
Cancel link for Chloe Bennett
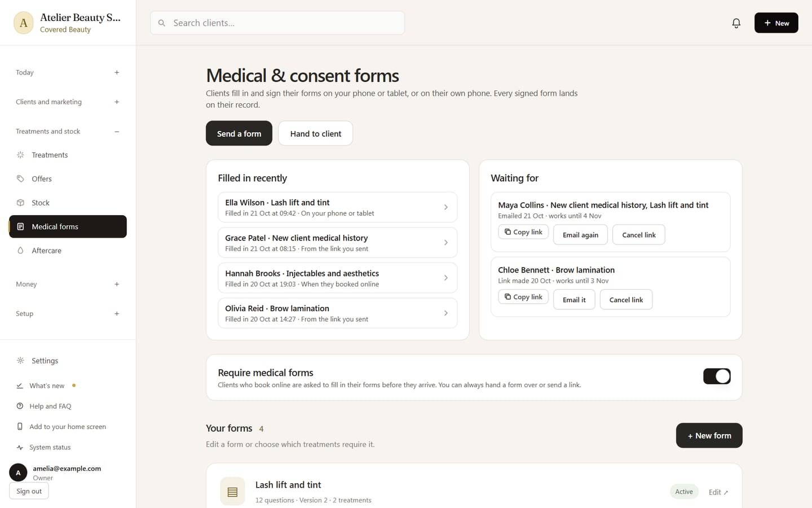[x=626, y=300]
